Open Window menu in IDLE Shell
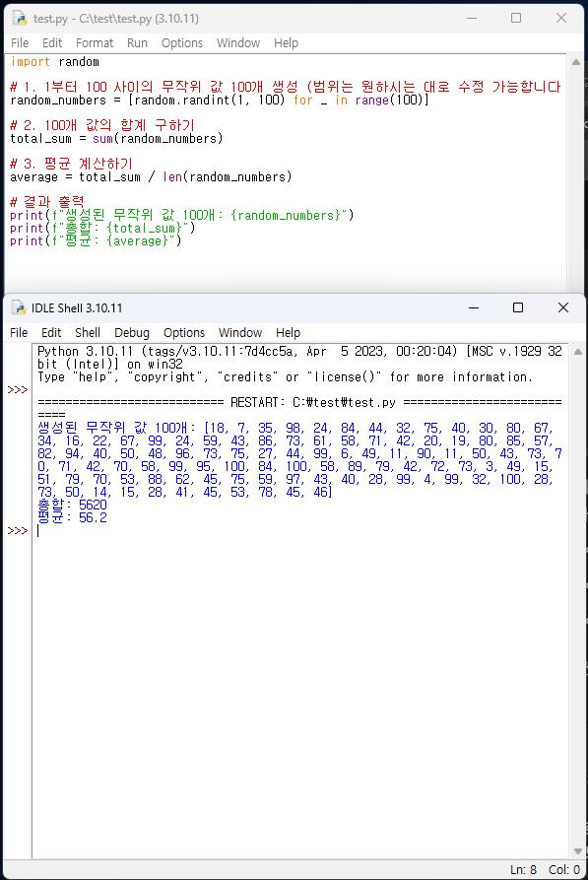The width and height of the screenshot is (588, 880). coord(240,333)
